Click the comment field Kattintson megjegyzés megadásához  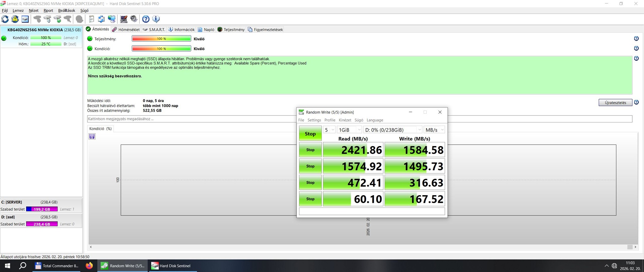coord(359,119)
